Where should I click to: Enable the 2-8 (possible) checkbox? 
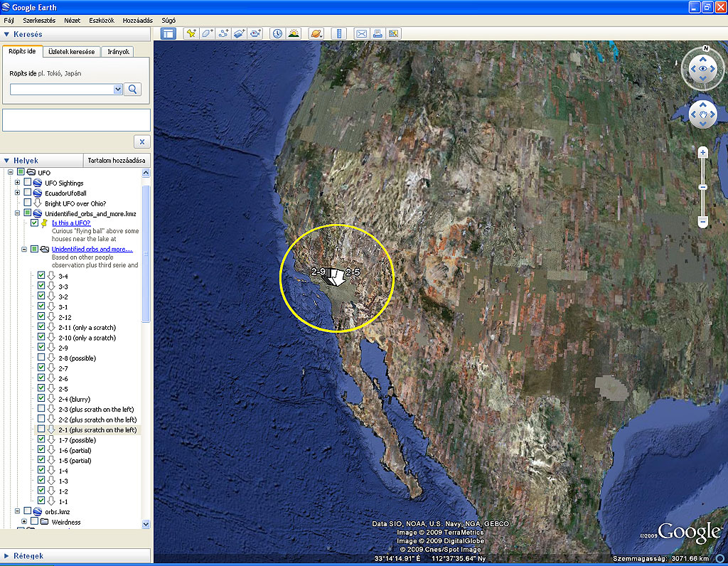[41, 358]
